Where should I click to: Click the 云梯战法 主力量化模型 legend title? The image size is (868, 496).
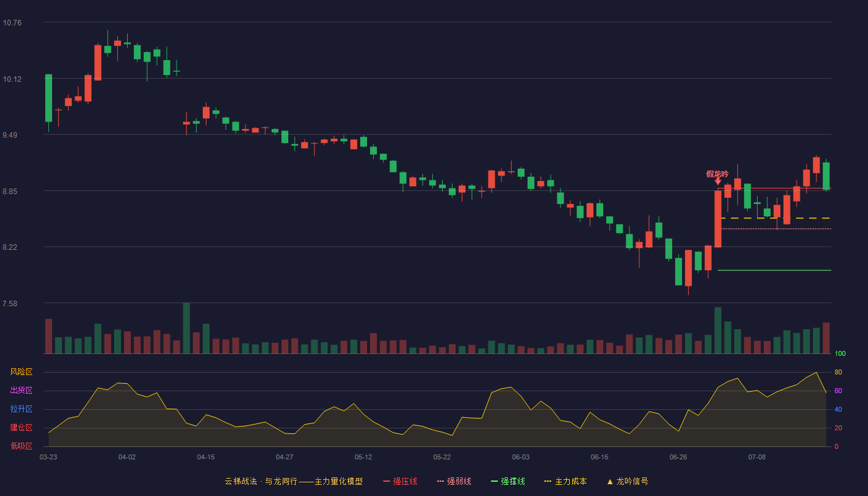[x=293, y=481]
